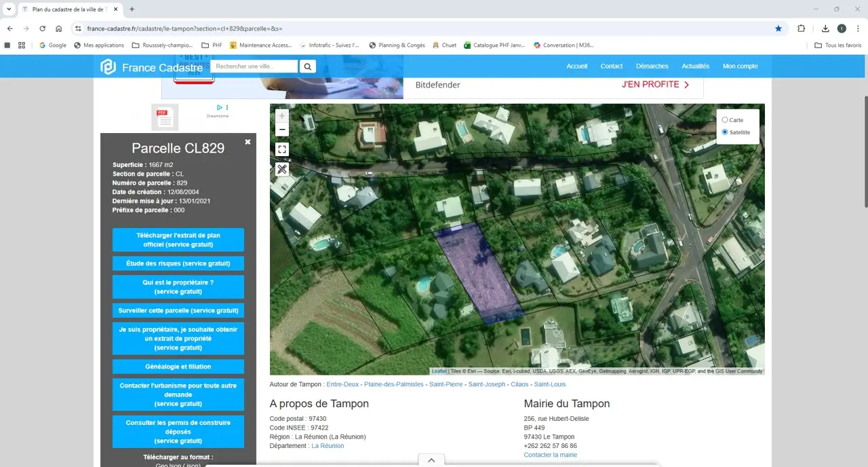Click the city search input field
This screenshot has height=467, width=868.
254,67
